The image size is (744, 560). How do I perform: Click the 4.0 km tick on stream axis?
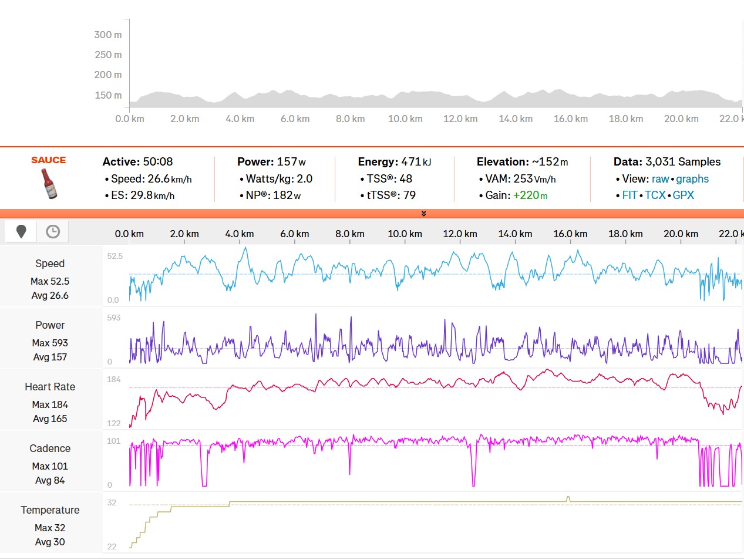[240, 234]
